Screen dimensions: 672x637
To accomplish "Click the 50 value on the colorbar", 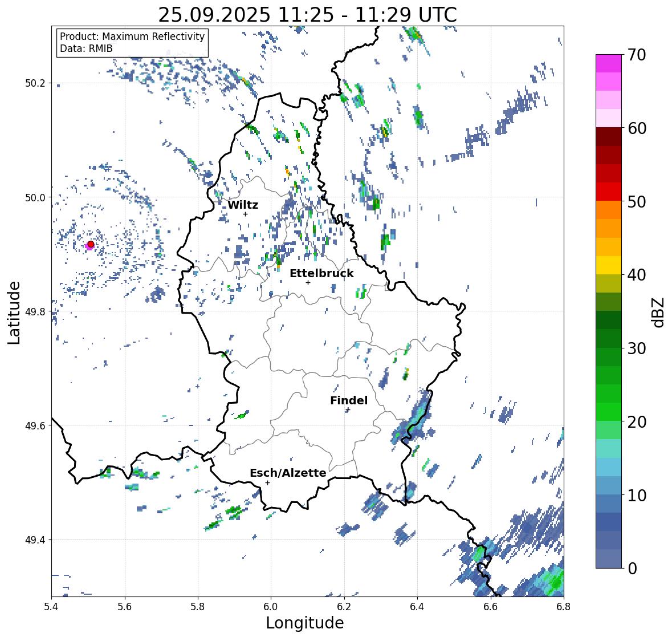I will (x=637, y=202).
